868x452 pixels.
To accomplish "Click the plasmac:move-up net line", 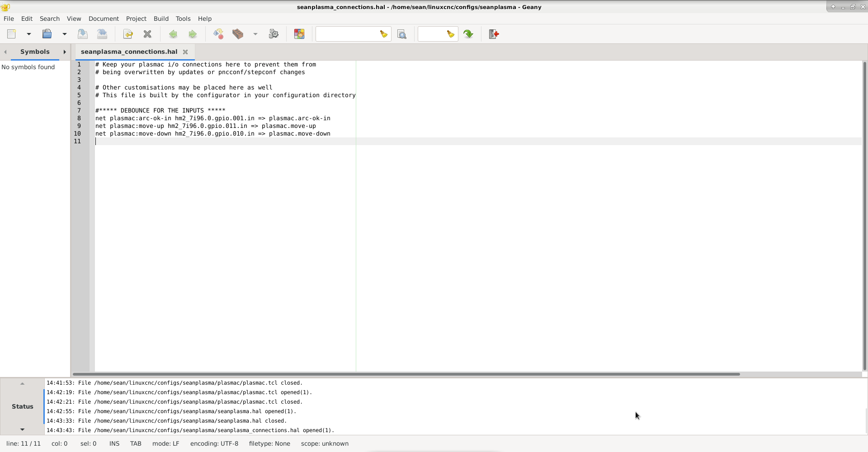I will click(206, 126).
